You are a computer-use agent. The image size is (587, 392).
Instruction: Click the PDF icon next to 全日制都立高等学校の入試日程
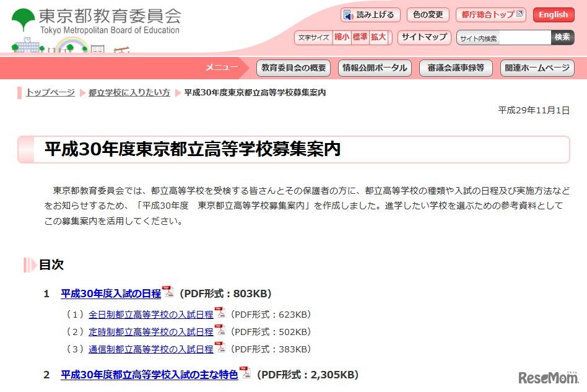coord(220,314)
